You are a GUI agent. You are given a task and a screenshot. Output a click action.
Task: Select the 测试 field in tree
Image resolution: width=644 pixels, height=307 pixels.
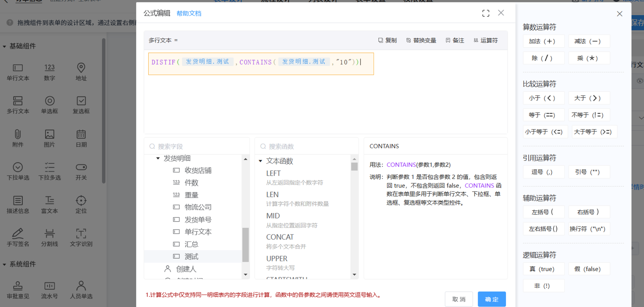coord(193,256)
